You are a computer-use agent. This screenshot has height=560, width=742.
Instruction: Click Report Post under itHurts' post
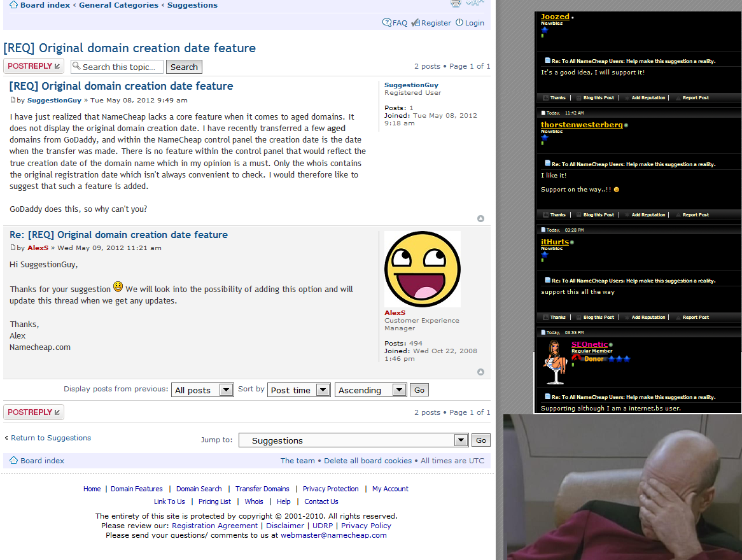click(696, 317)
